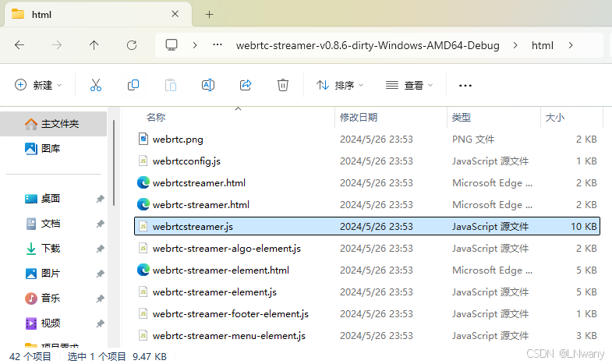Click the Rename icon in toolbar

[x=208, y=85]
